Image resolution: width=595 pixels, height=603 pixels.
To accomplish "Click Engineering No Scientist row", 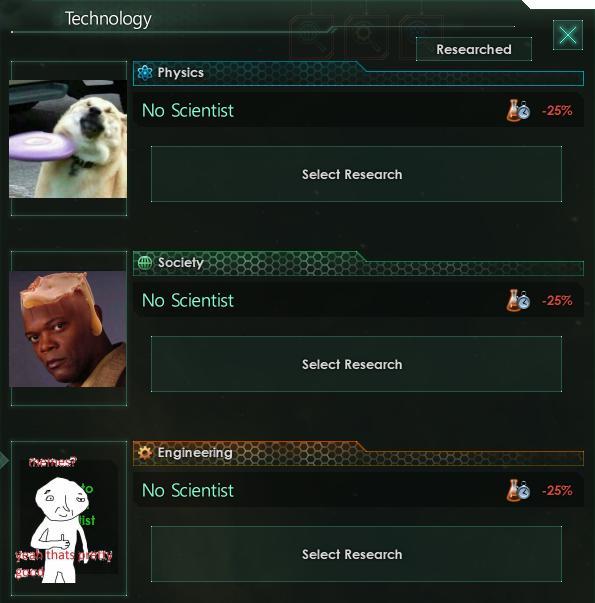I will 358,490.
